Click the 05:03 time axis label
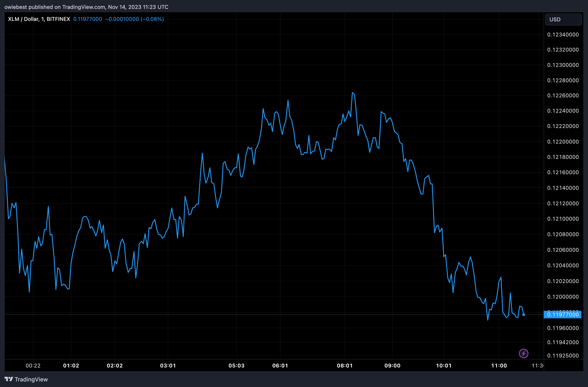The width and height of the screenshot is (588, 387). tap(237, 365)
